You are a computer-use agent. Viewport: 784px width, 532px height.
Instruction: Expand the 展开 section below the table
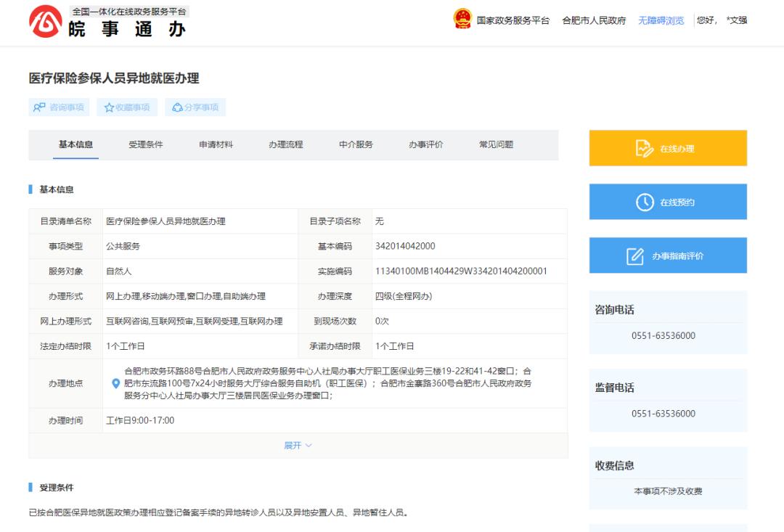click(x=297, y=445)
